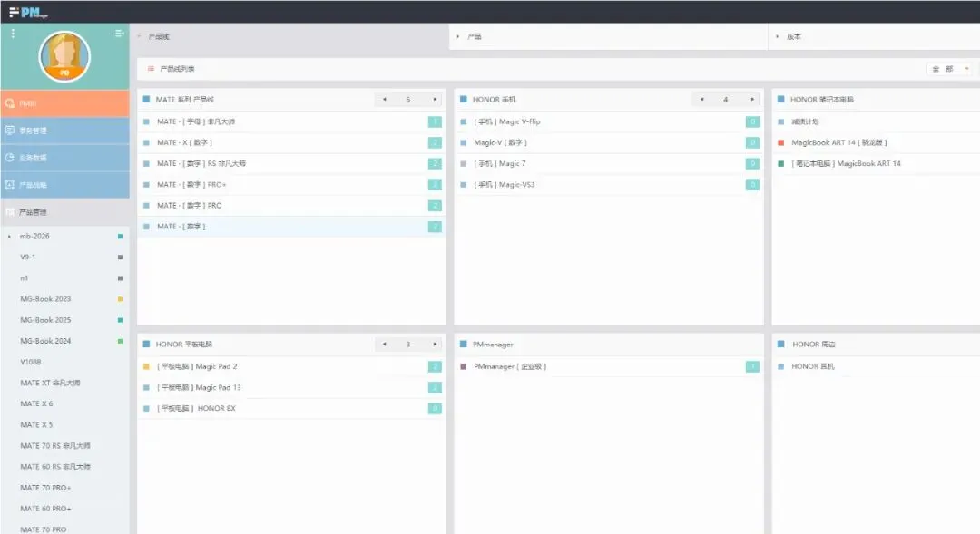Open MATE XT 非凡大师 in sidebar
Image resolution: width=980 pixels, height=534 pixels.
[x=50, y=383]
